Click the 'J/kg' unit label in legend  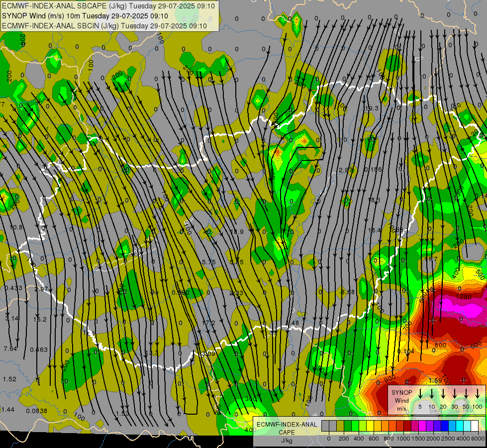287,441
